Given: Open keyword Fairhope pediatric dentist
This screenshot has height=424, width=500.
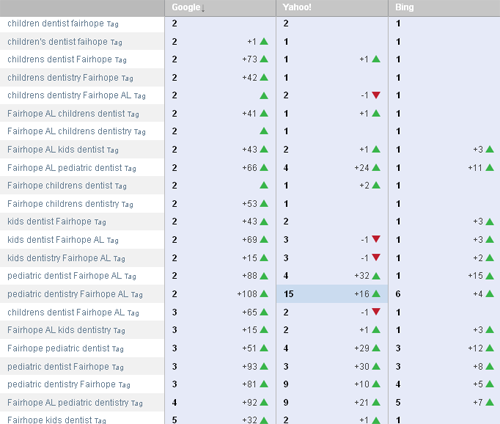Looking at the screenshot, I should 58,348.
